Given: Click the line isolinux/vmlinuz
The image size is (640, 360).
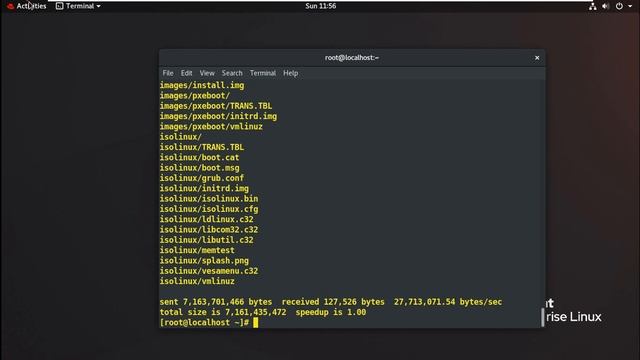Looking at the screenshot, I should coord(197,281).
